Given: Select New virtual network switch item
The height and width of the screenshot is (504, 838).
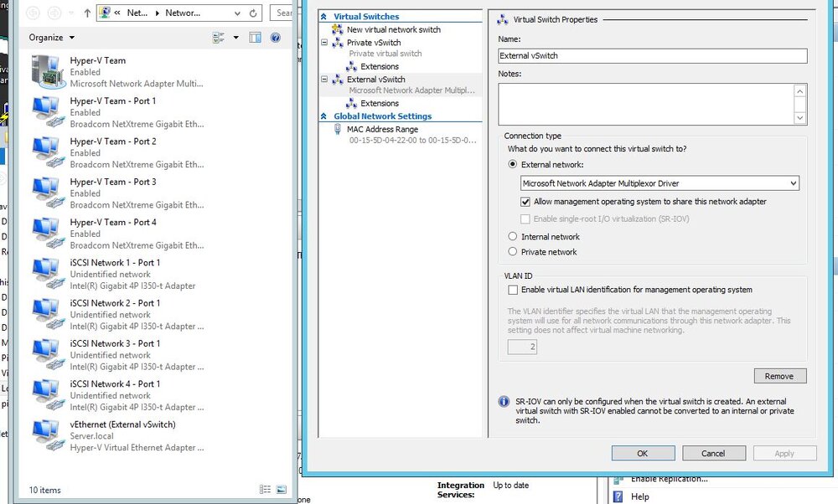Looking at the screenshot, I should point(394,29).
